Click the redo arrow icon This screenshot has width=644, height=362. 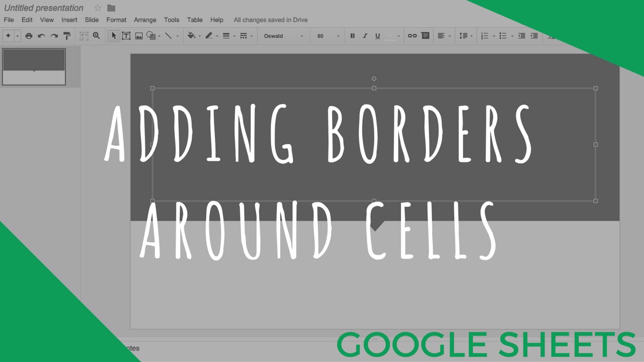[x=54, y=36]
